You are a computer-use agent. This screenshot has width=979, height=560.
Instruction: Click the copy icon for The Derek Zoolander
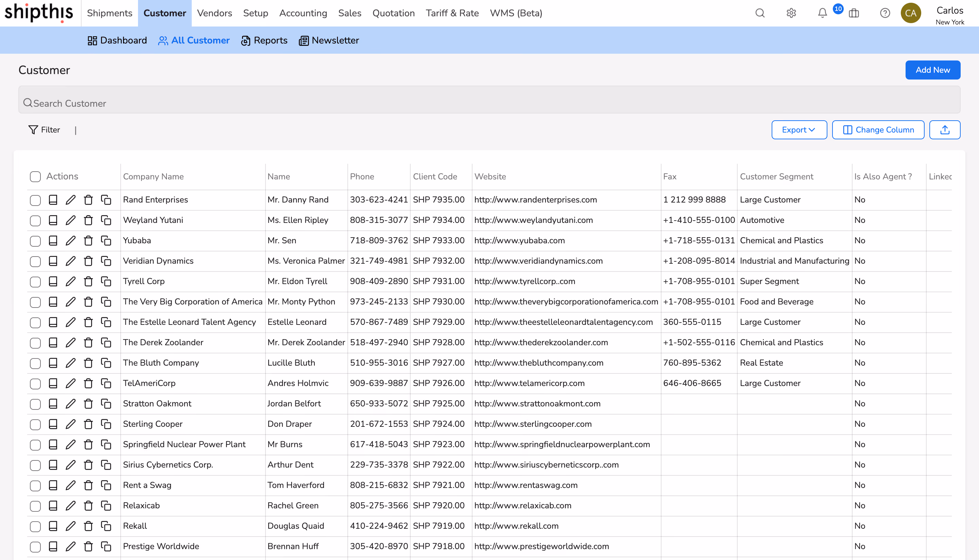coord(106,342)
